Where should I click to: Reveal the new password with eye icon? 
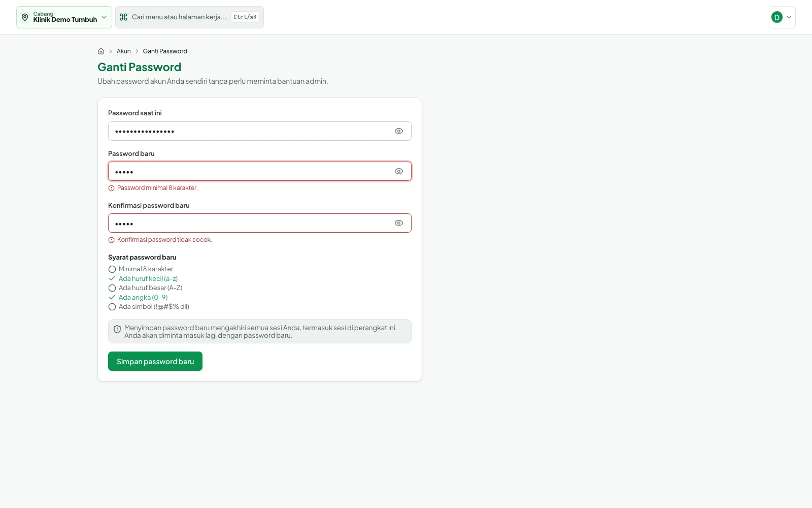pos(399,171)
